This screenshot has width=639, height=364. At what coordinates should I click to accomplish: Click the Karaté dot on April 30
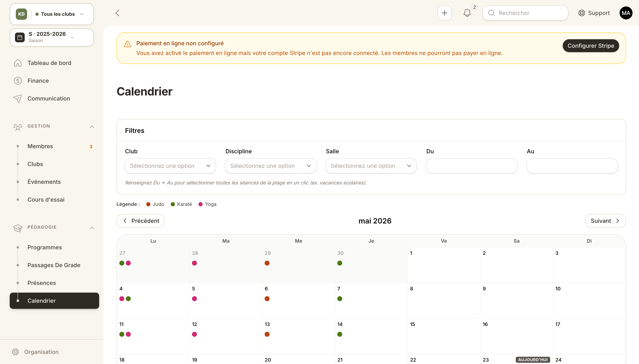click(x=340, y=263)
